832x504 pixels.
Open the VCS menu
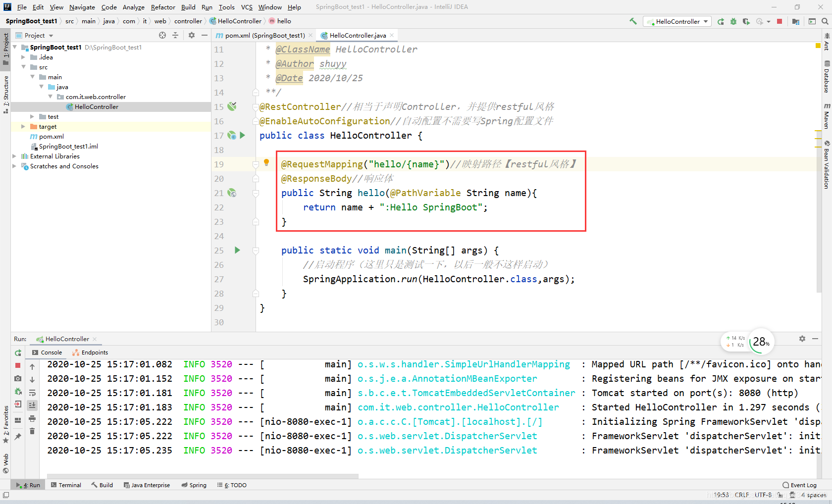247,7
